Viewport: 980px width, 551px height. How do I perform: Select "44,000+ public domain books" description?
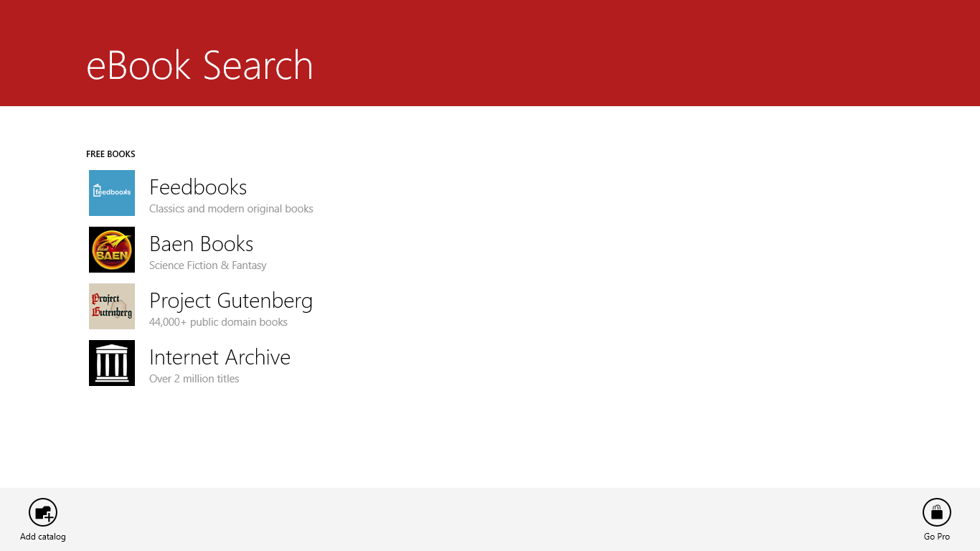218,322
